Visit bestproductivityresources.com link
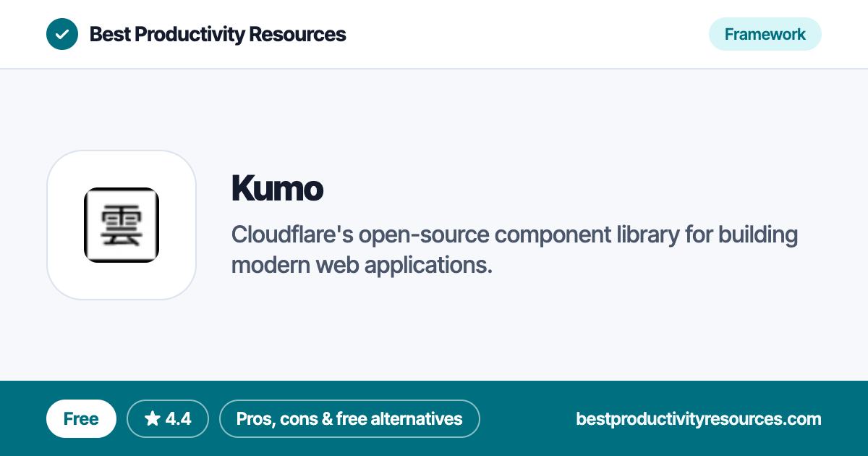The height and width of the screenshot is (456, 868). [x=699, y=419]
